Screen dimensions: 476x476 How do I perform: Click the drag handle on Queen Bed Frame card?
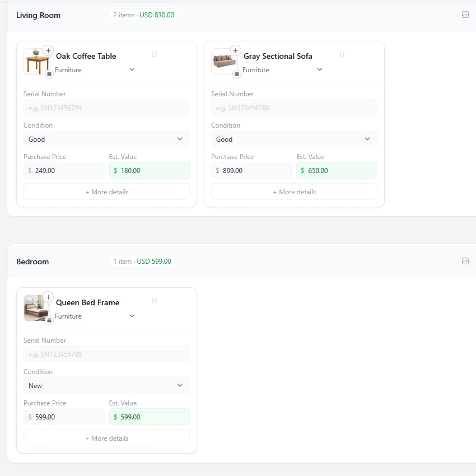point(155,301)
